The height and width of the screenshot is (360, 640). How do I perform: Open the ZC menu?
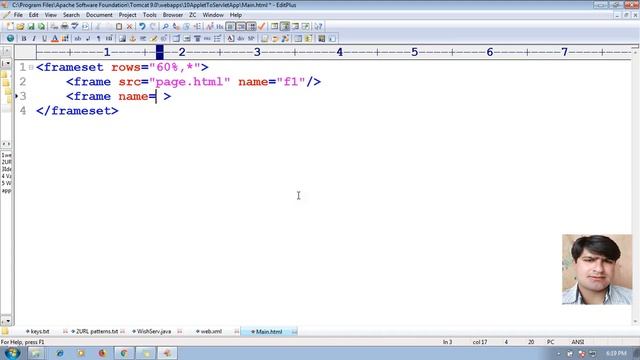click(193, 15)
